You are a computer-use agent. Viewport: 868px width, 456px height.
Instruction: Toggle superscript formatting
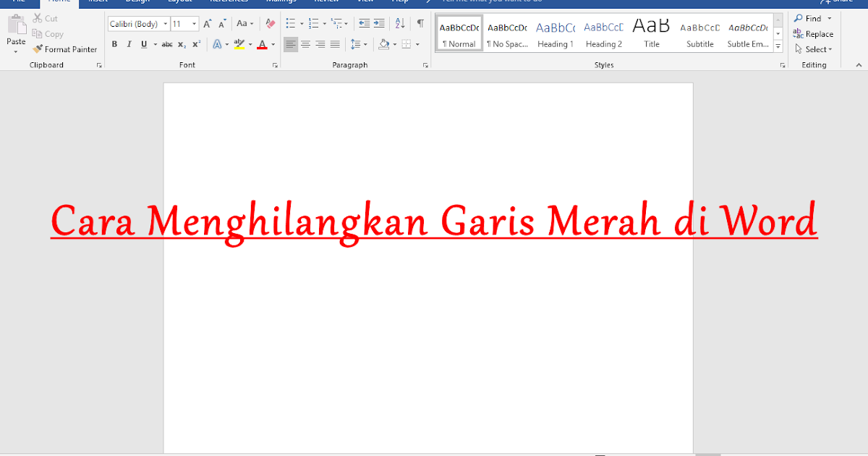(197, 44)
